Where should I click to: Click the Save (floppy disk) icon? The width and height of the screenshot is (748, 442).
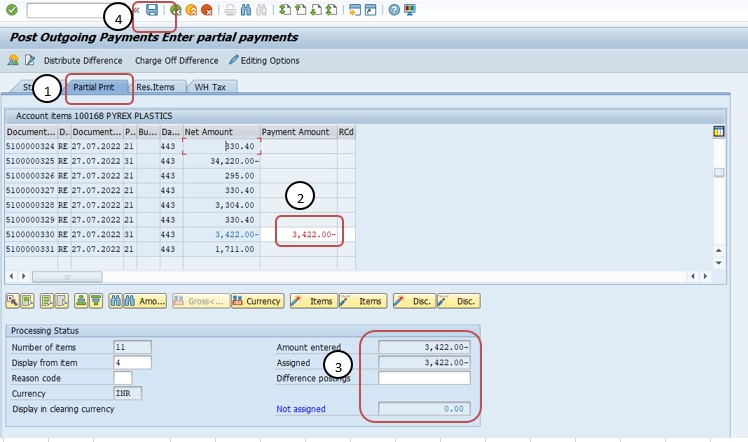(152, 10)
